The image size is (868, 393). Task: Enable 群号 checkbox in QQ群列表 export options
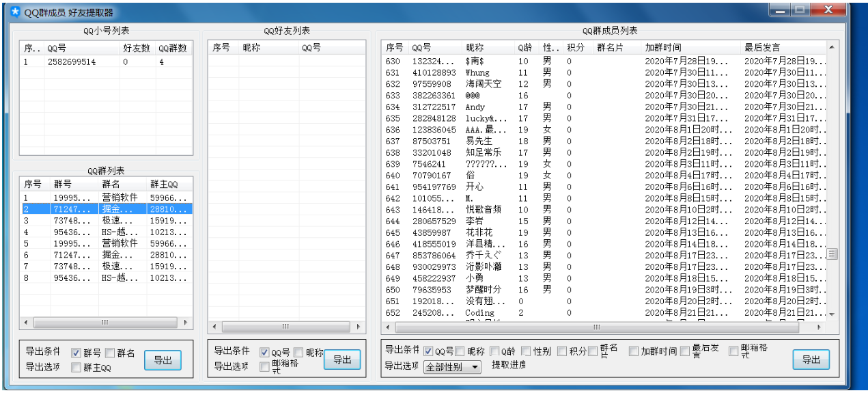tap(76, 353)
